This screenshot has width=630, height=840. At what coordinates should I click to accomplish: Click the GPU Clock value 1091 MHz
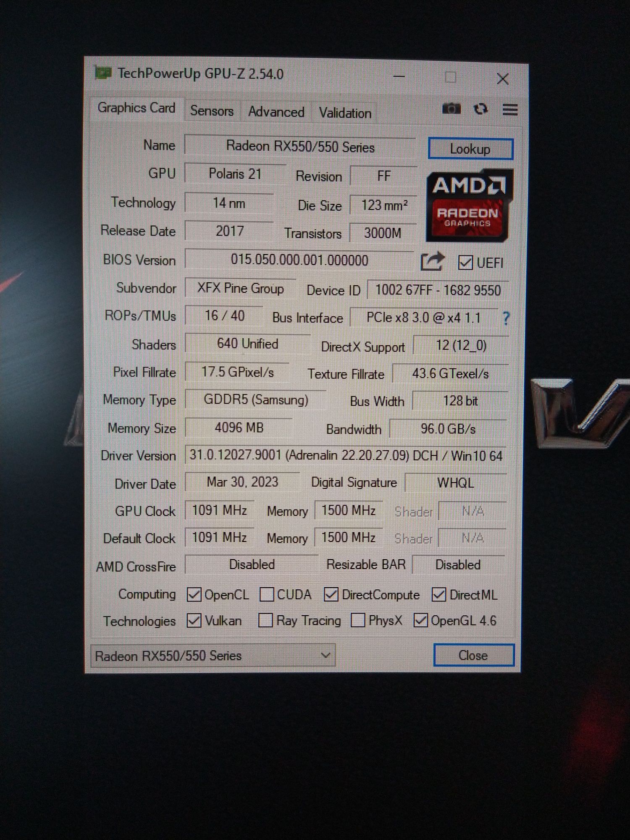(219, 510)
